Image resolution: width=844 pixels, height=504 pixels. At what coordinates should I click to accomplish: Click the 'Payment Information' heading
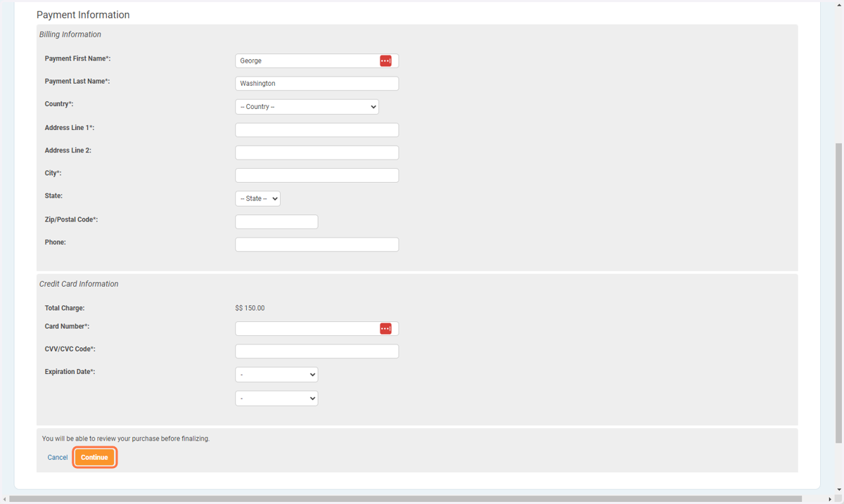(x=83, y=15)
